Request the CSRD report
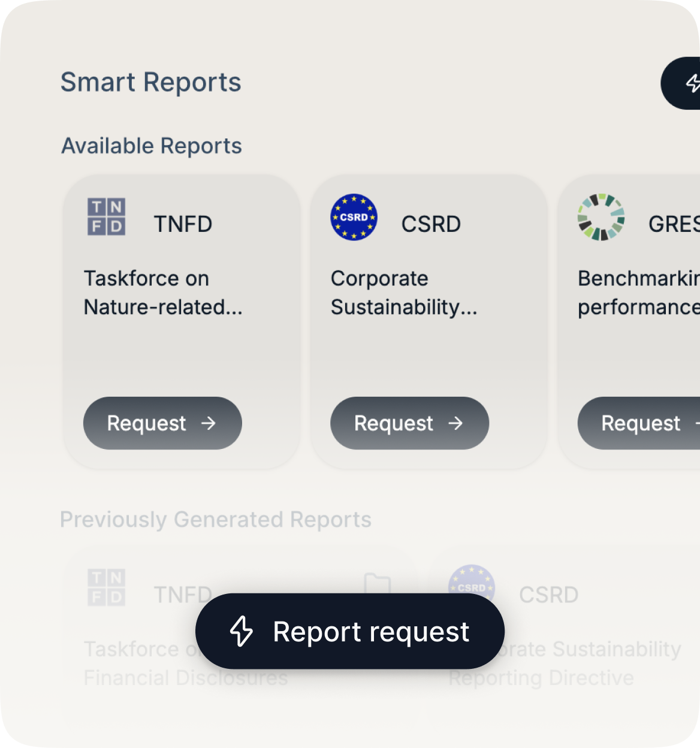The image size is (700, 748). [x=409, y=424]
